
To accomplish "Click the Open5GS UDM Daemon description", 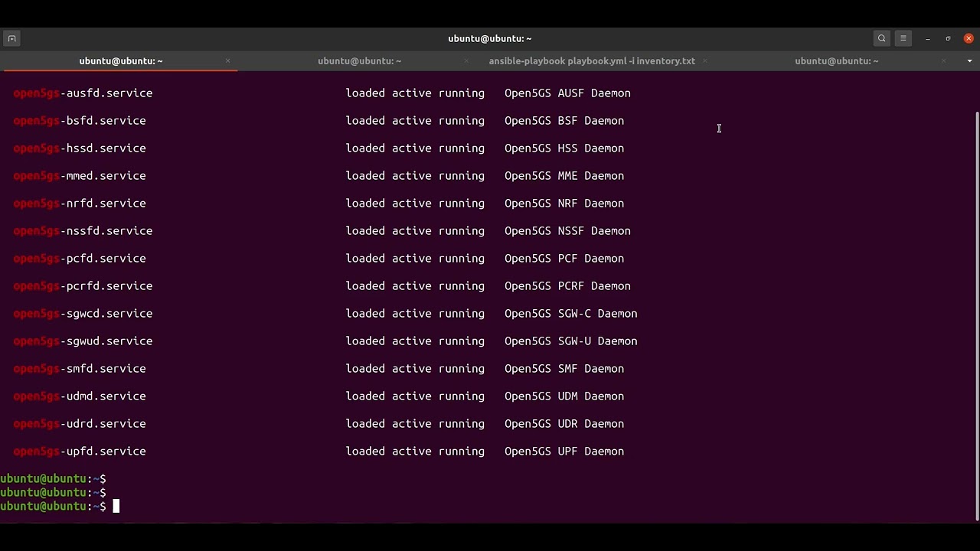I will coord(564,396).
